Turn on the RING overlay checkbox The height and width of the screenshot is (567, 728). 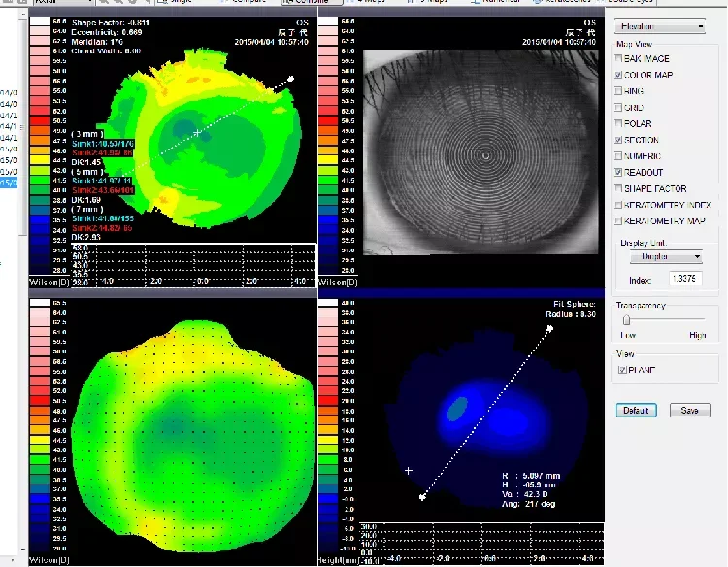coord(620,91)
